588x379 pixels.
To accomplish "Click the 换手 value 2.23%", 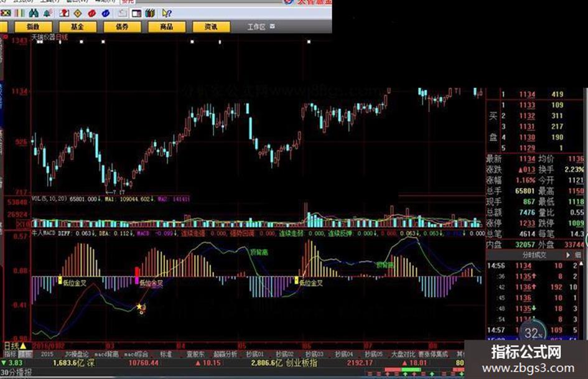I will point(574,170).
